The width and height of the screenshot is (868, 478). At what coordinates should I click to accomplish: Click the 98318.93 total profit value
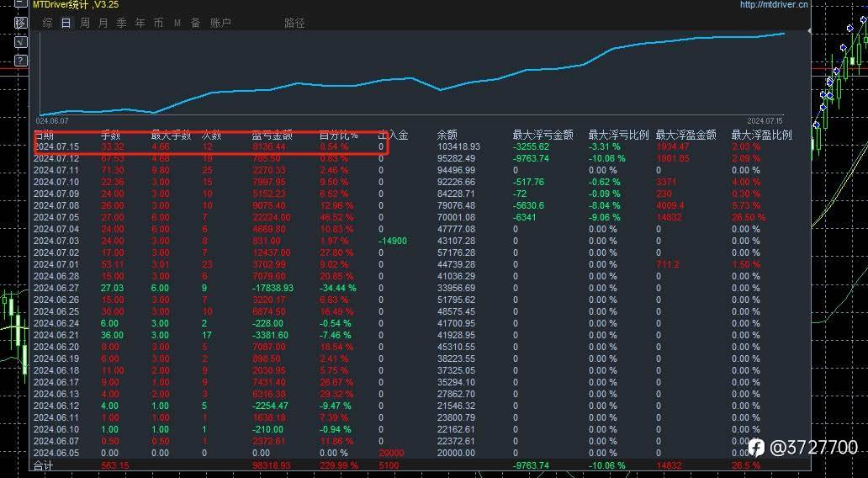coord(271,466)
